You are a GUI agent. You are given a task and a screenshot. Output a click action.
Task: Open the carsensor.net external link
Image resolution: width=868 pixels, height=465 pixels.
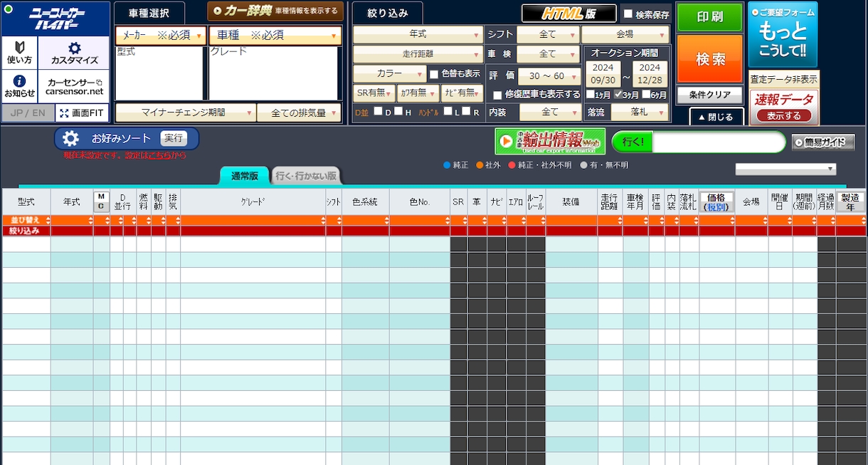[74, 86]
